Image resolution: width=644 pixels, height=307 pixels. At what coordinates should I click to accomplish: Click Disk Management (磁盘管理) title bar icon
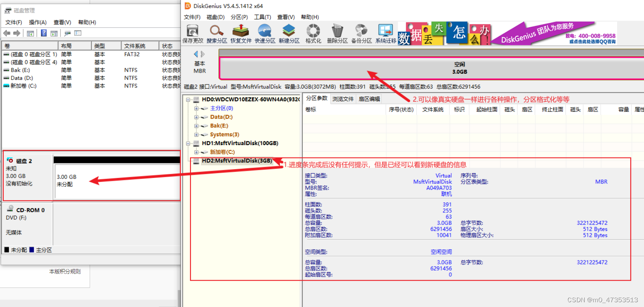tap(8, 10)
